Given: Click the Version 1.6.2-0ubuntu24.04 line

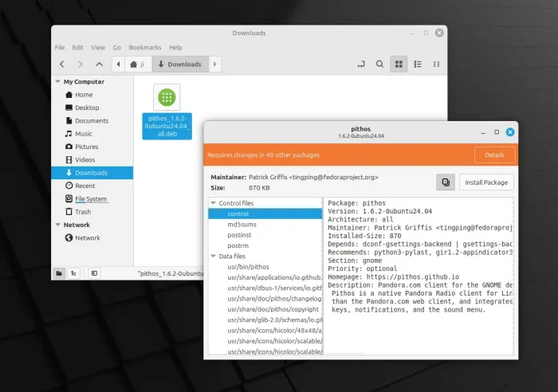Looking at the screenshot, I should pyautogui.click(x=379, y=211).
